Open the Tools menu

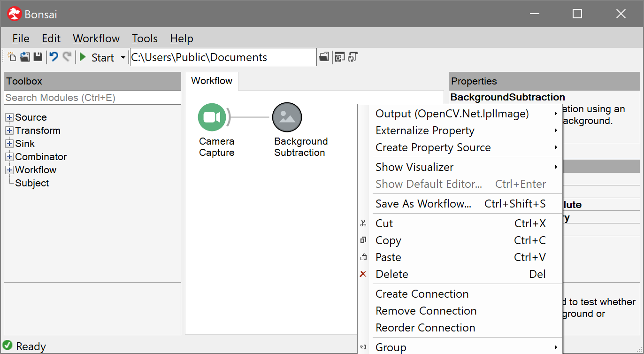[145, 38]
